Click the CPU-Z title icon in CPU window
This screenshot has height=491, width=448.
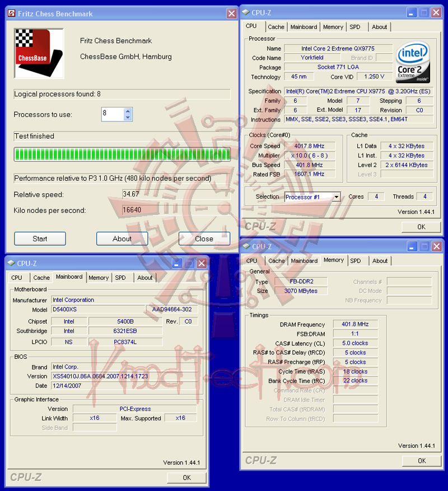pyautogui.click(x=246, y=12)
